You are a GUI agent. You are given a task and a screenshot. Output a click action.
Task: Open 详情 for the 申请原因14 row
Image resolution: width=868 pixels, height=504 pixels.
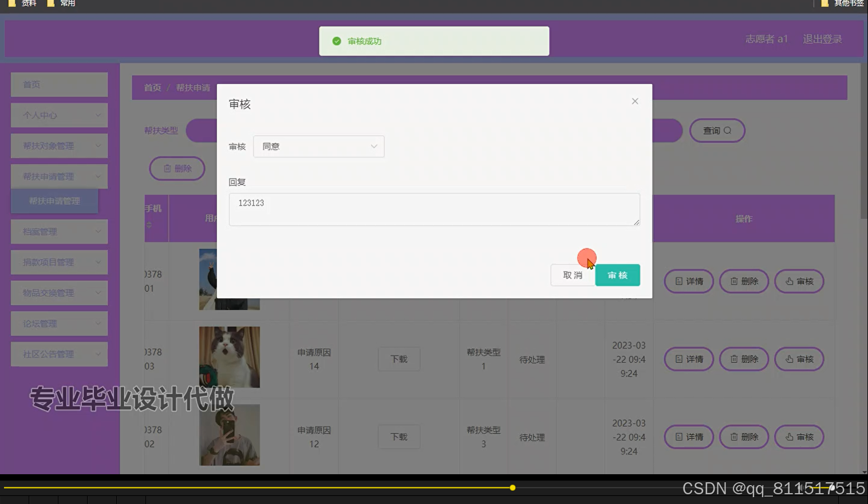689,359
